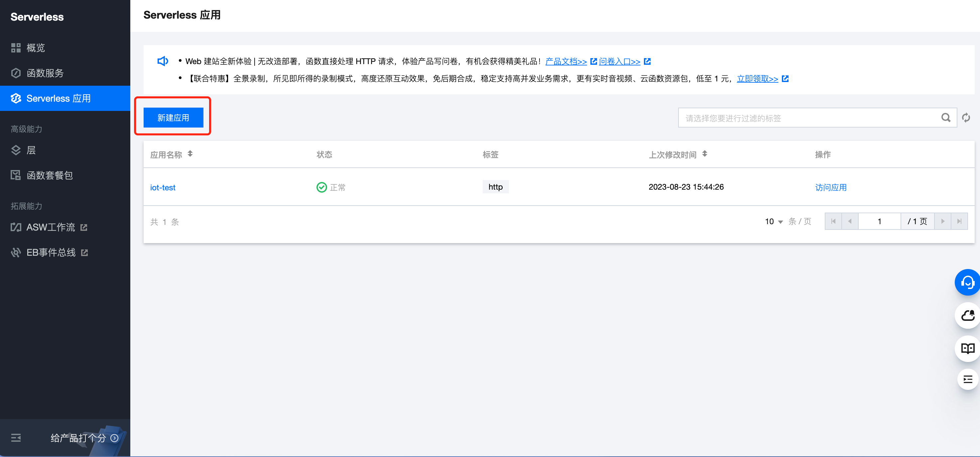The image size is (980, 457).
Task: Click the refresh list icon
Action: click(x=966, y=118)
